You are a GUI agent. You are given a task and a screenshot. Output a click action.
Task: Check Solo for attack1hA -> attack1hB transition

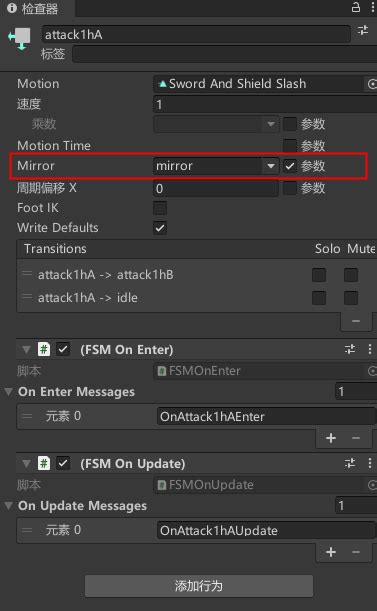[x=319, y=275]
